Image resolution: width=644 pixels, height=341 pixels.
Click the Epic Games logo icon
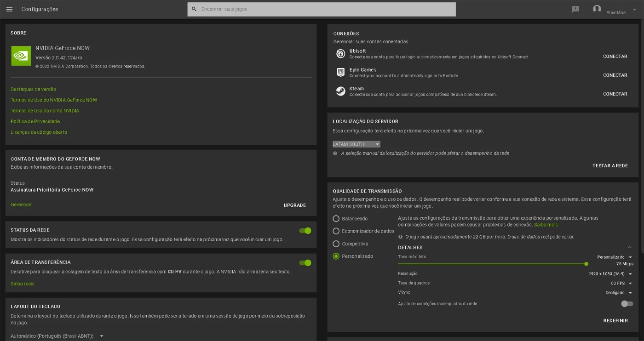340,73
